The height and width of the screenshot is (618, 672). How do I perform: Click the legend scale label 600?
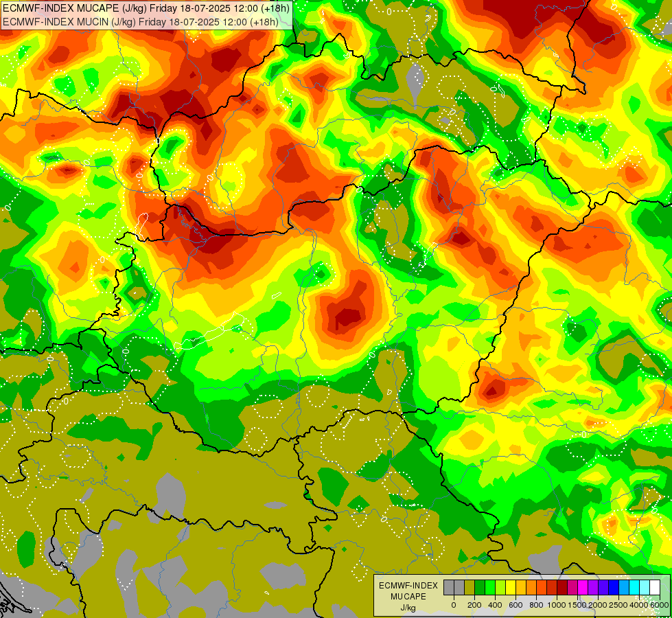(x=515, y=605)
